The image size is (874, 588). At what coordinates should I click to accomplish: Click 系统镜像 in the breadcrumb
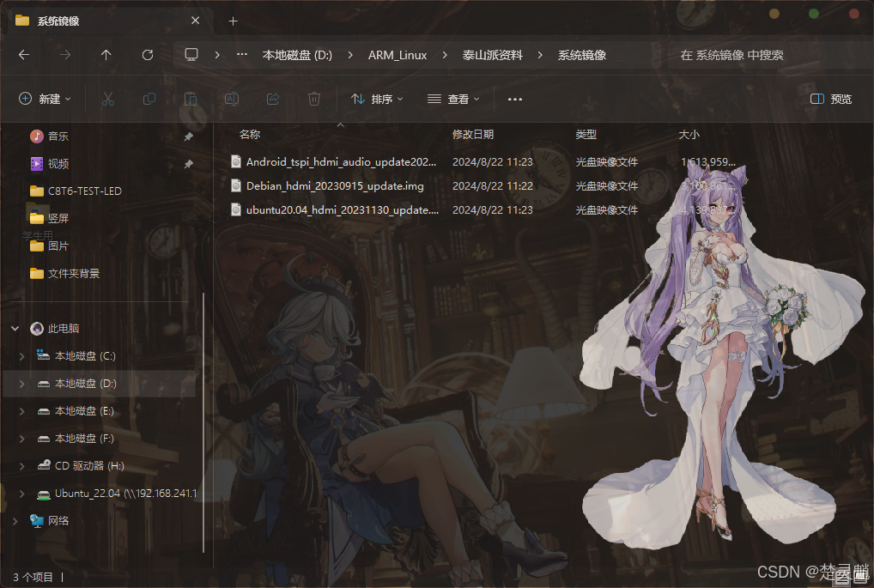coord(582,55)
